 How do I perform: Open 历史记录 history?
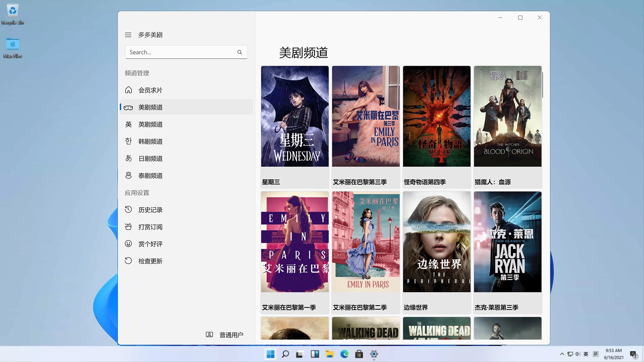[150, 210]
